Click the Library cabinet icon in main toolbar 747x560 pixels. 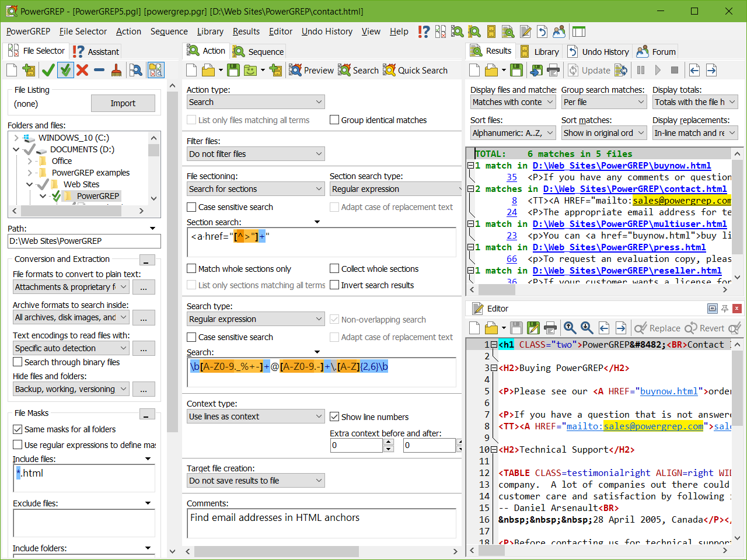tap(491, 32)
